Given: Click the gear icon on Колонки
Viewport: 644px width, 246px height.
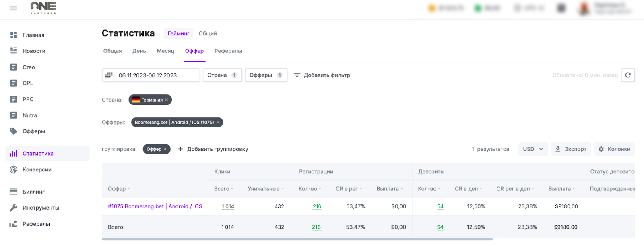Looking at the screenshot, I should click(601, 149).
